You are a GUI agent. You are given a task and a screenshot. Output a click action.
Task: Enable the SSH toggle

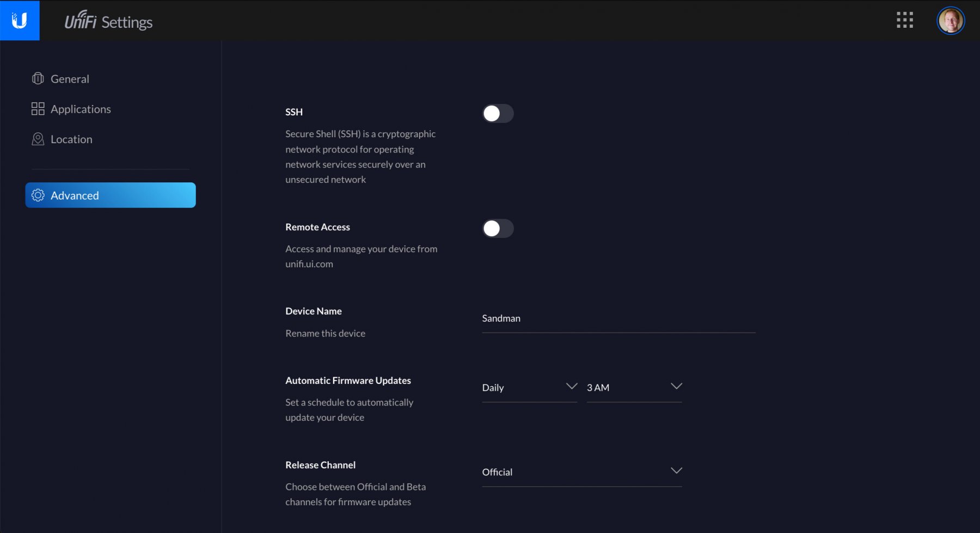498,113
